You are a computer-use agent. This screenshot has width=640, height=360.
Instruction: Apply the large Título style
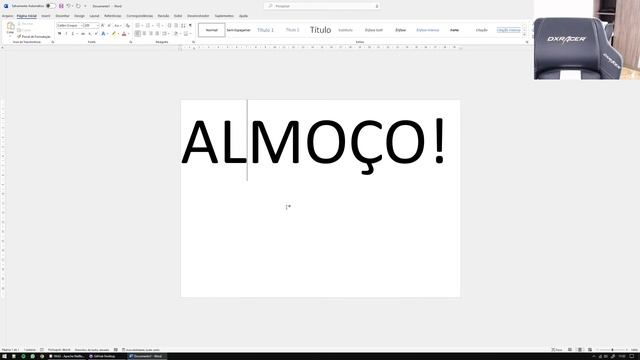click(320, 30)
